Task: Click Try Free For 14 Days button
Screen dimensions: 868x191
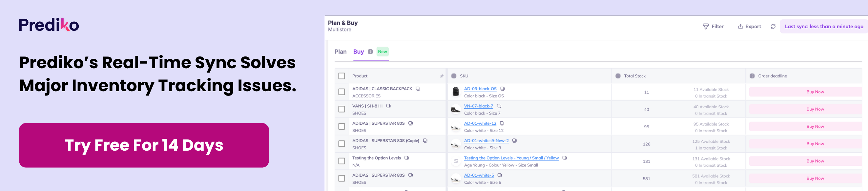Action: pyautogui.click(x=144, y=145)
